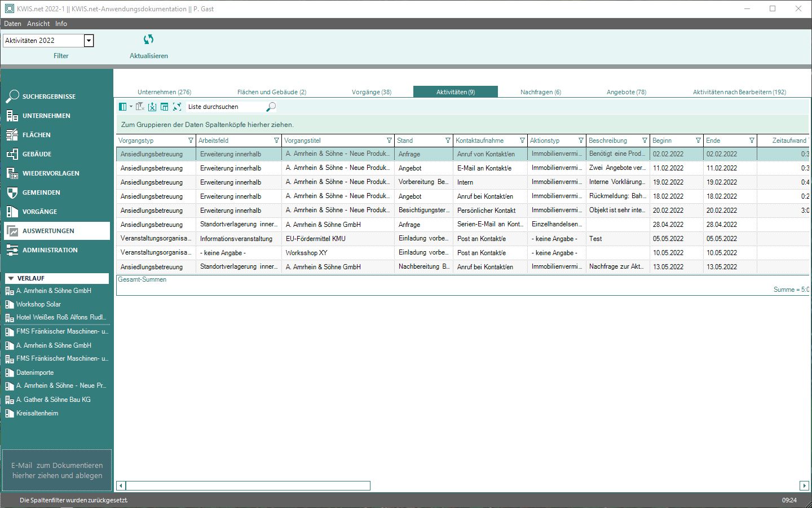Viewport: 812px width, 508px height.
Task: Toggle fullscreen list view icon
Action: tap(177, 107)
